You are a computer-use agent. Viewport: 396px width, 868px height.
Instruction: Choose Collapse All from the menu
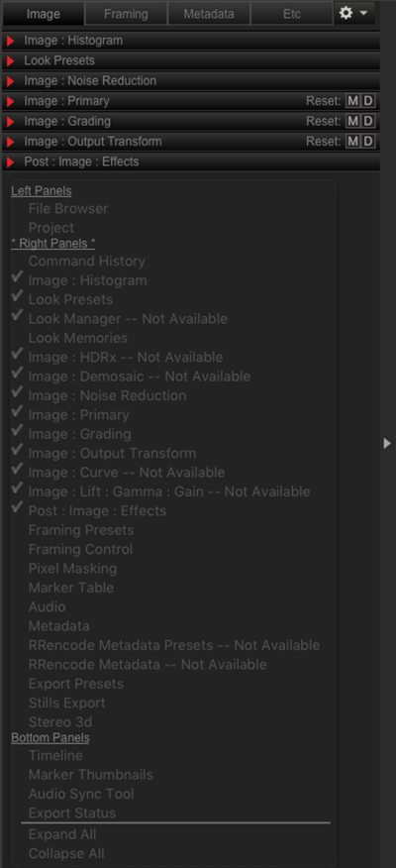tap(66, 853)
